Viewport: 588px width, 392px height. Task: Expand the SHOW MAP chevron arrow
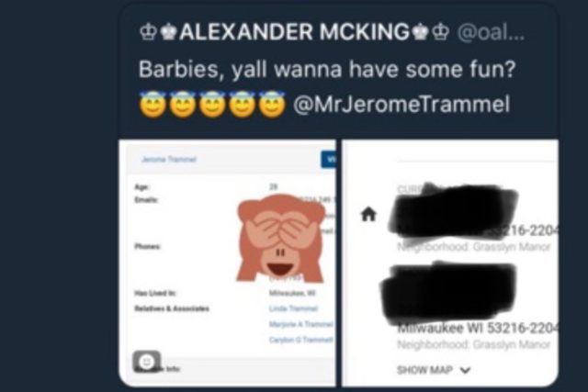click(x=465, y=370)
